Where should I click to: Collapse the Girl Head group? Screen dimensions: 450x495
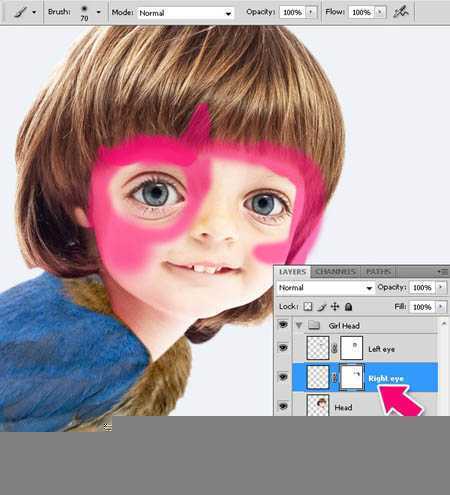click(x=299, y=325)
